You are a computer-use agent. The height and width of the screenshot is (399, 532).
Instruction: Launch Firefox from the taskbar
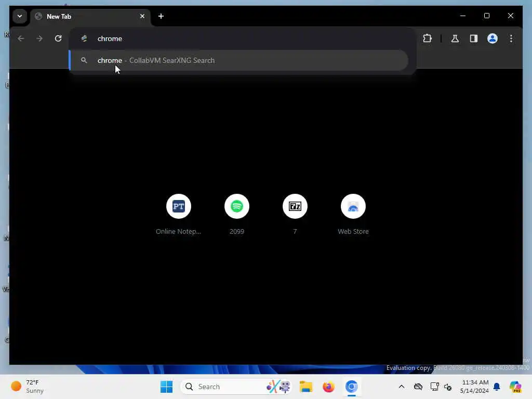point(328,387)
